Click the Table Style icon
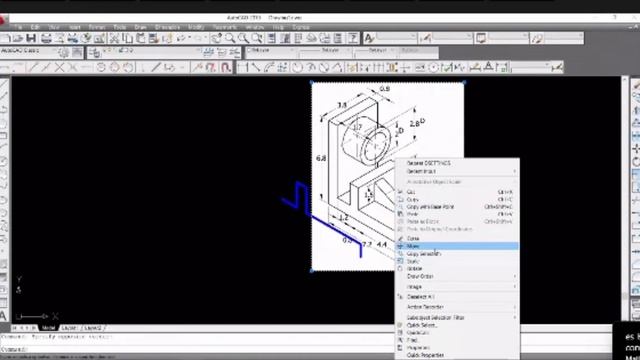Image resolution: width=640 pixels, height=360 pixels. click(x=481, y=38)
